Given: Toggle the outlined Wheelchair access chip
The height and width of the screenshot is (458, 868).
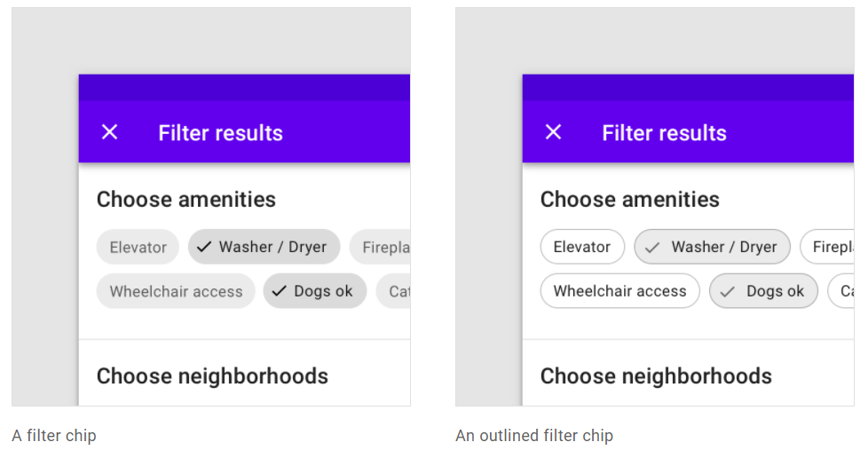Looking at the screenshot, I should tap(619, 291).
